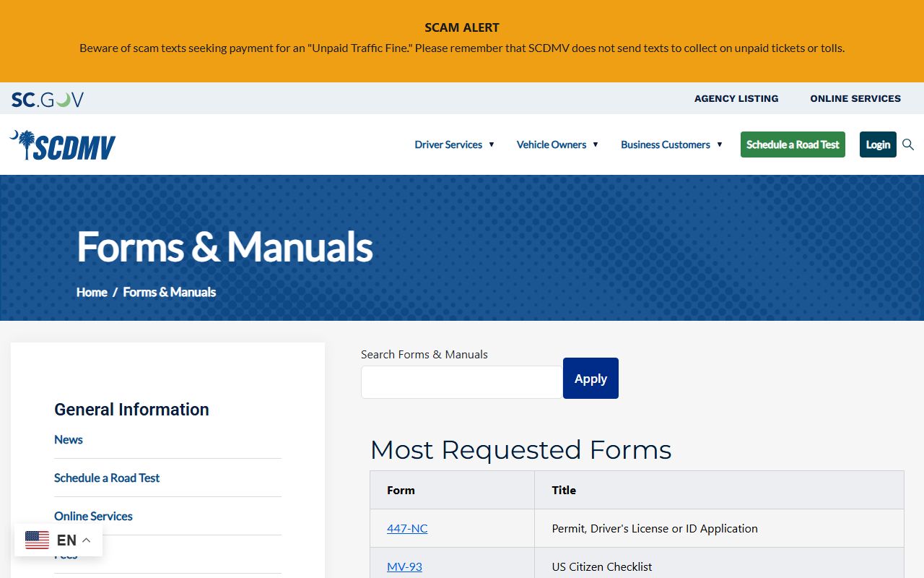Viewport: 924px width, 578px height.
Task: Open form MV-93 link
Action: pos(404,566)
